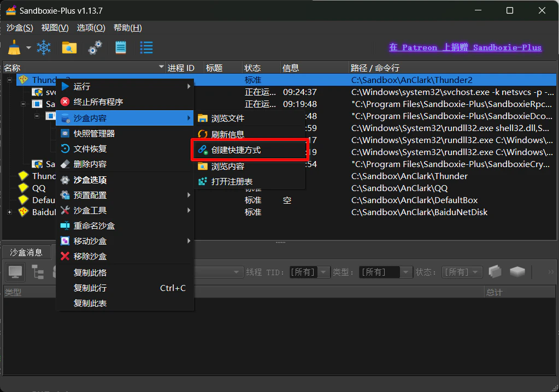Open the Patreon donation link
This screenshot has height=392, width=559.
pyautogui.click(x=465, y=47)
